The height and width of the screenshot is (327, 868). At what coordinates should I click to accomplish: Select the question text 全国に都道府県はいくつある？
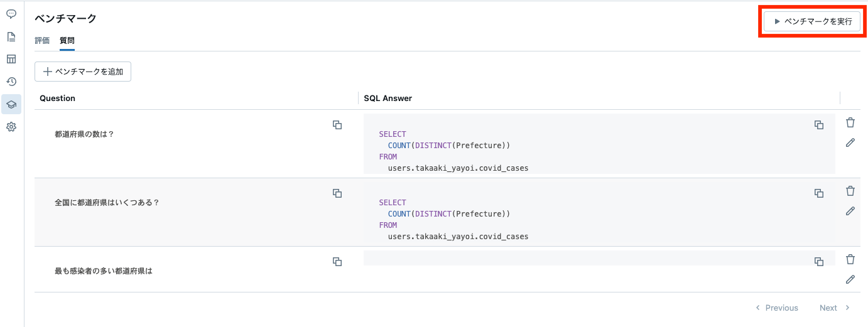[x=107, y=203]
